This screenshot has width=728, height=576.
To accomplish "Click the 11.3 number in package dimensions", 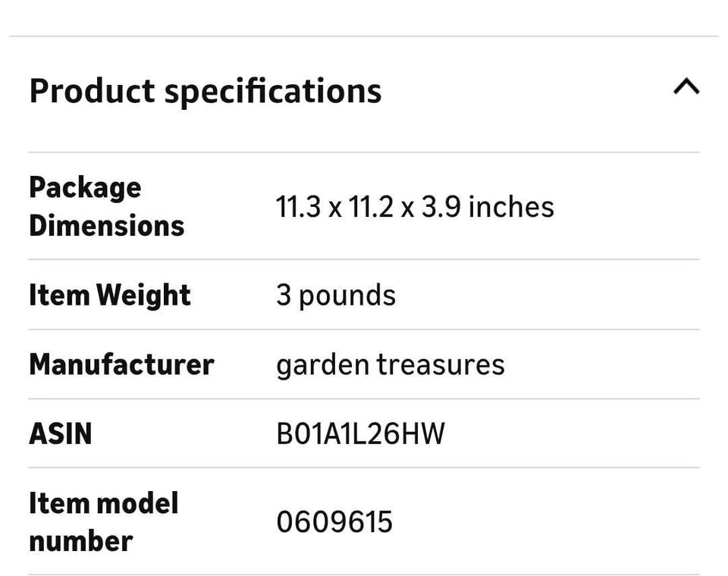I will (298, 207).
